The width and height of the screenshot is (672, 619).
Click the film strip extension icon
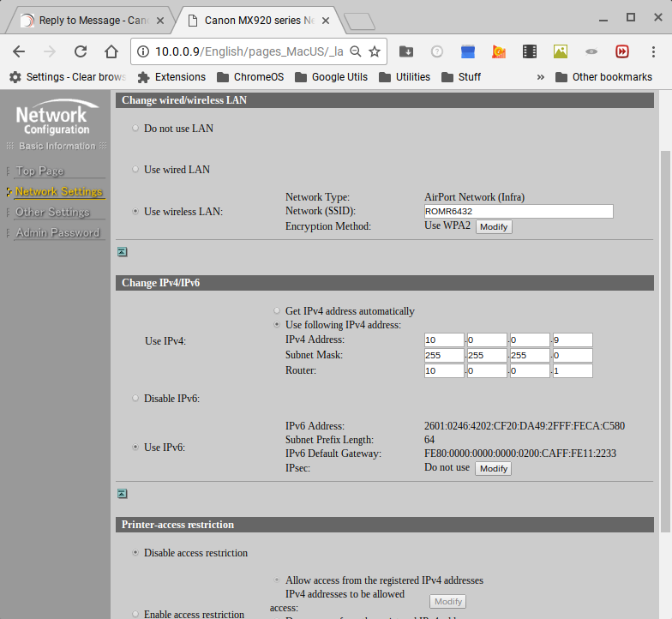click(530, 51)
